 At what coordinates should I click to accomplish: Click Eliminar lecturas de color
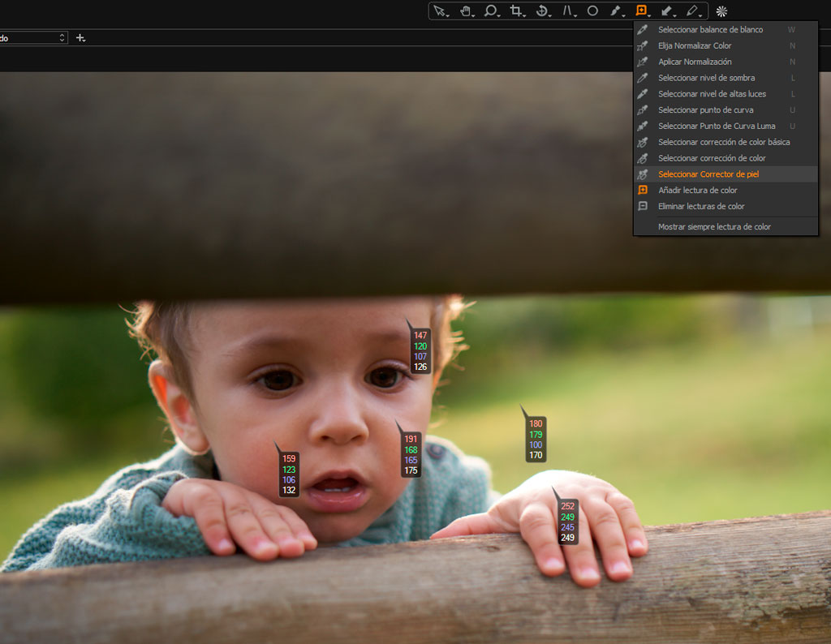click(x=701, y=207)
